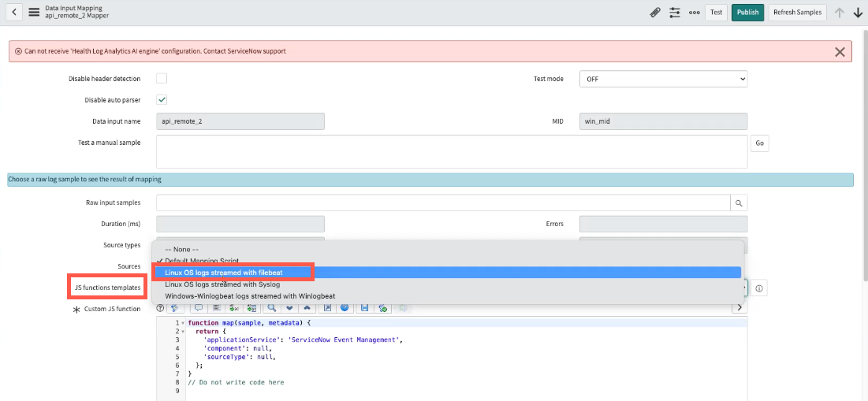Click the find previous up chevron icon

[307, 308]
